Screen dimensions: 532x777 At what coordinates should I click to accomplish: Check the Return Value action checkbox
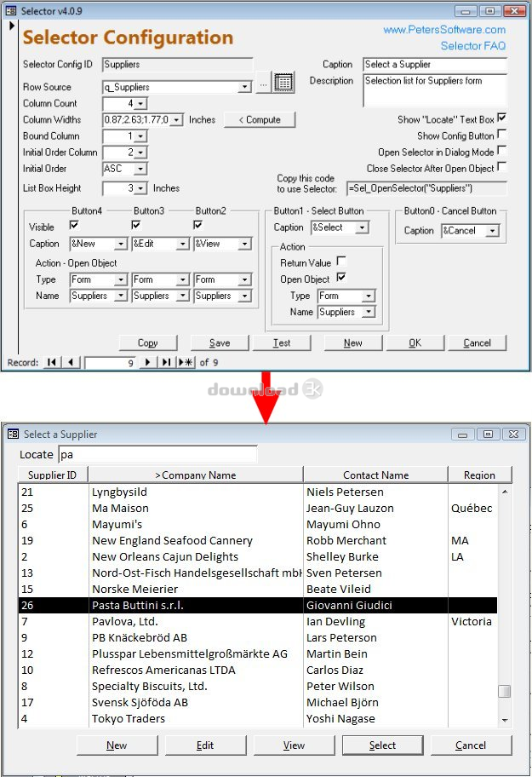pos(341,262)
